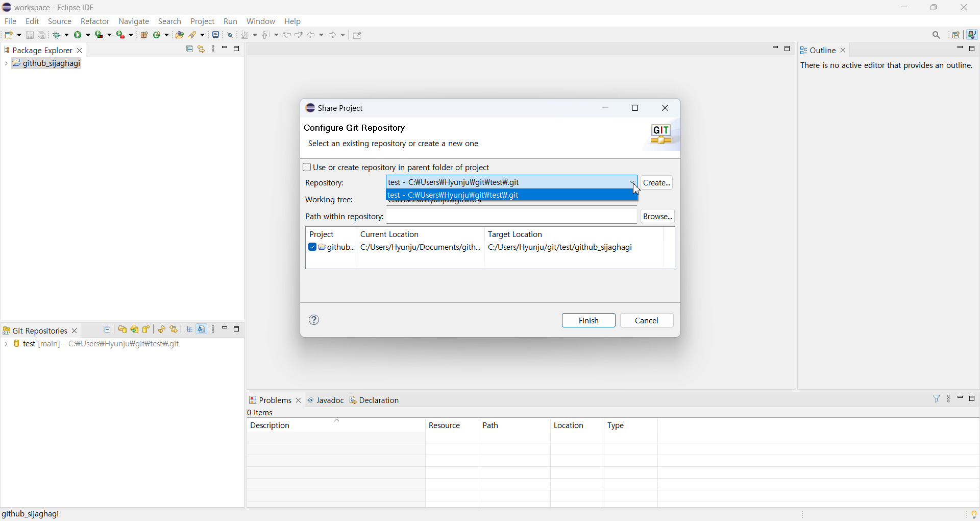
Task: Click the New Java Class icon
Action: [x=158, y=35]
